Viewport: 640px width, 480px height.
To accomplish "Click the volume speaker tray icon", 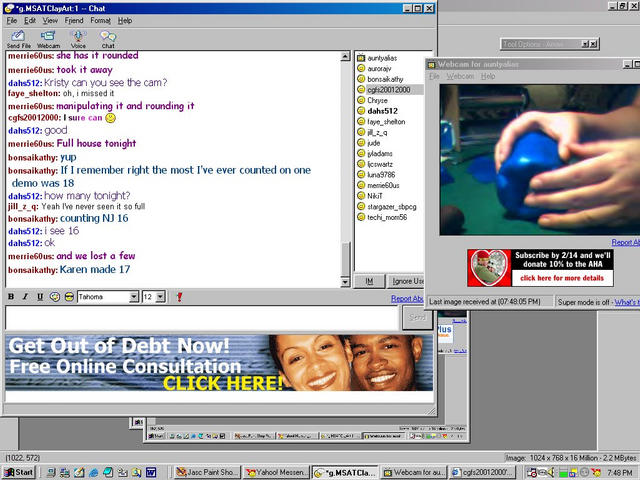I will [x=551, y=472].
